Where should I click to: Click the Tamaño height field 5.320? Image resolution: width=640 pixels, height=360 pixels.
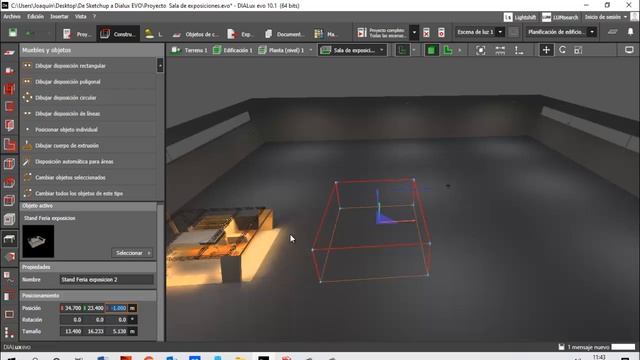(117, 331)
